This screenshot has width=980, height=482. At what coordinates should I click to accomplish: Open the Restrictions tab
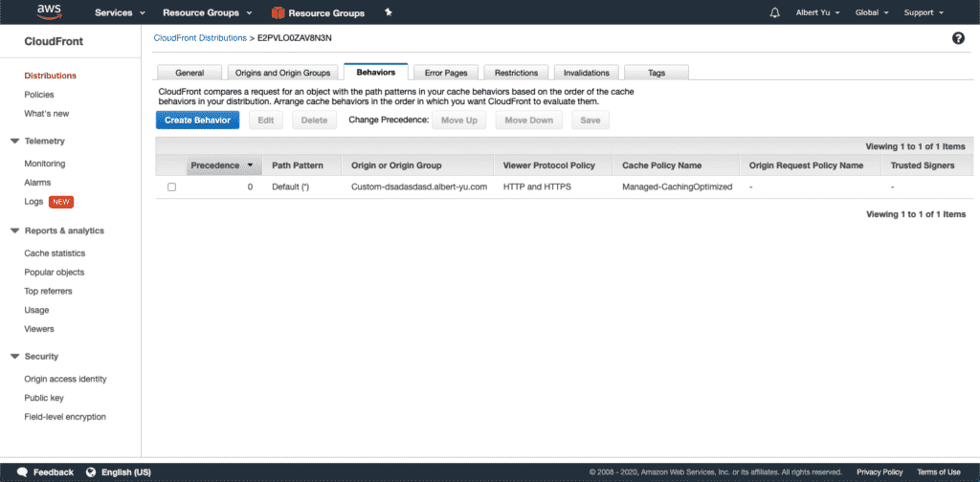(516, 73)
